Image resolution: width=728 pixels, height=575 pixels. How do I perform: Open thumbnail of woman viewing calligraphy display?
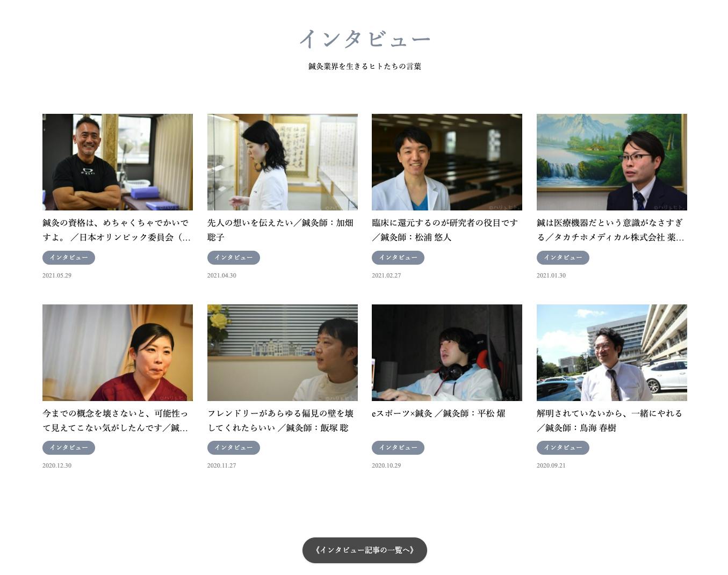coord(283,162)
